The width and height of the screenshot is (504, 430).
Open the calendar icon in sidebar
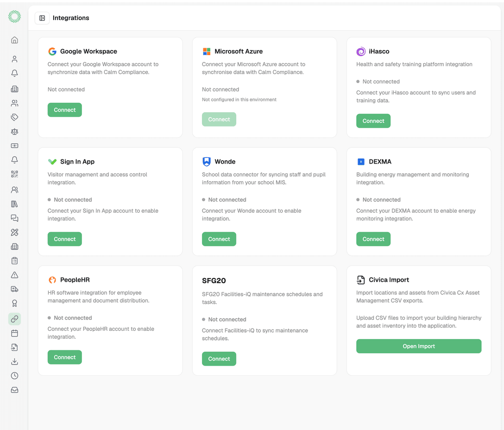pos(14,333)
